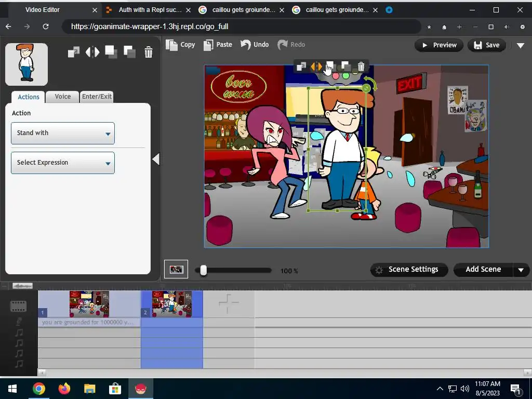The width and height of the screenshot is (532, 399).
Task: Click the send-to-back icon in left panel
Action: 129,52
